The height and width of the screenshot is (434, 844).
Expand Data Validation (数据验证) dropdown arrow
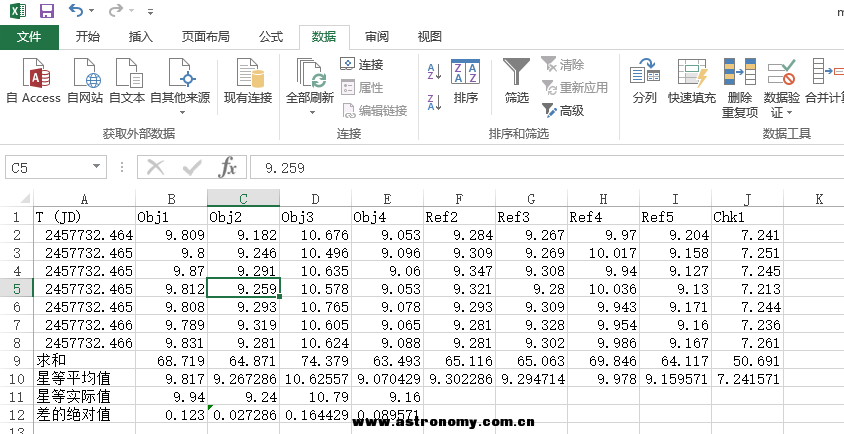tap(790, 113)
